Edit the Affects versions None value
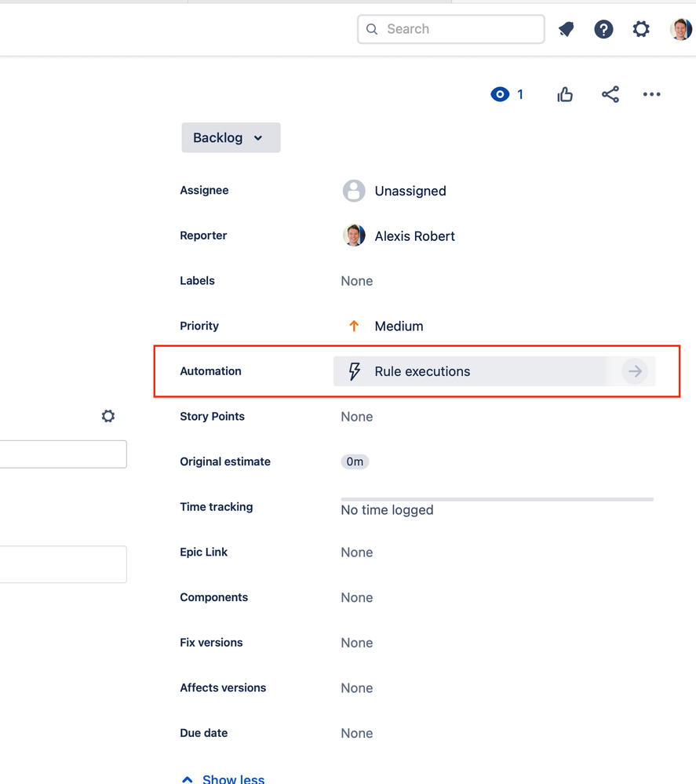696x784 pixels. [x=356, y=688]
